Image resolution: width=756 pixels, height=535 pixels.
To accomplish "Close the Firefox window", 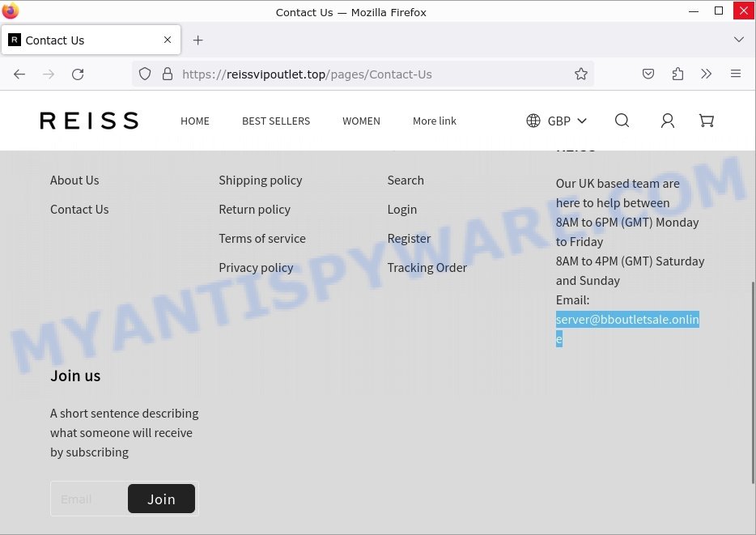I will pos(744,11).
